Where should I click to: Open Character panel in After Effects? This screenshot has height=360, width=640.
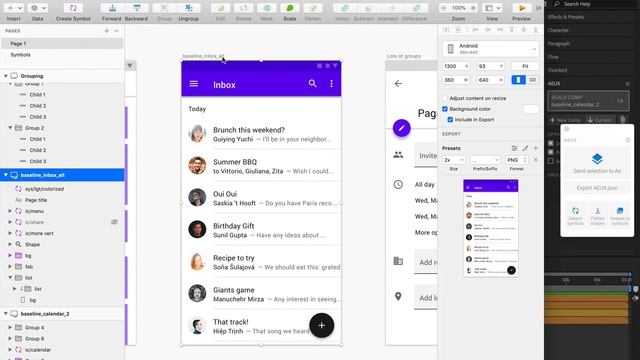click(x=558, y=30)
